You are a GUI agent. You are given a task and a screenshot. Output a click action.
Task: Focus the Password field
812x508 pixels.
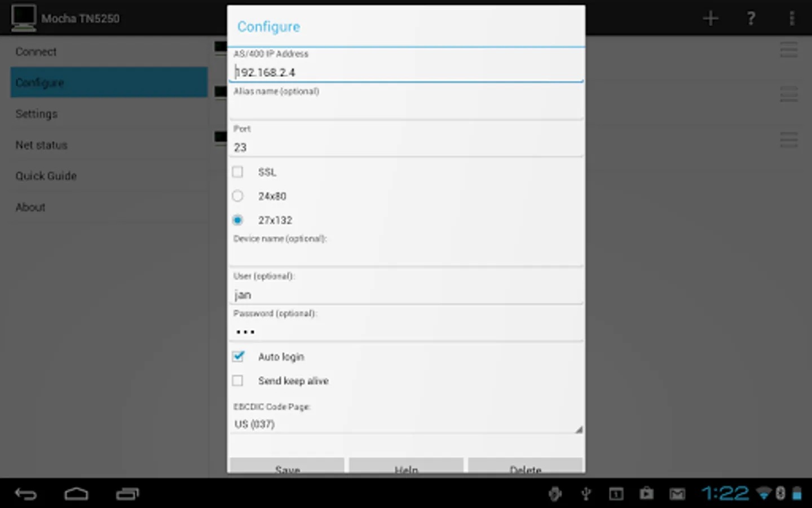click(406, 331)
